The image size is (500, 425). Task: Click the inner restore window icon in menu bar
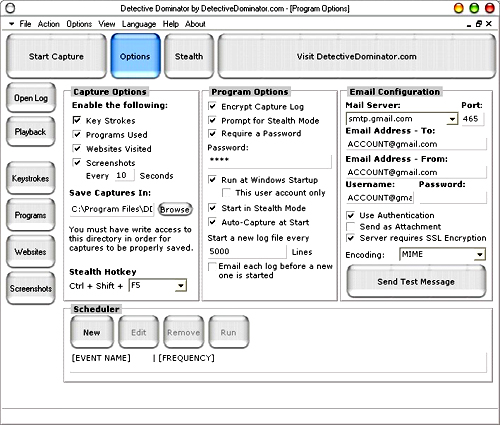coord(479,24)
